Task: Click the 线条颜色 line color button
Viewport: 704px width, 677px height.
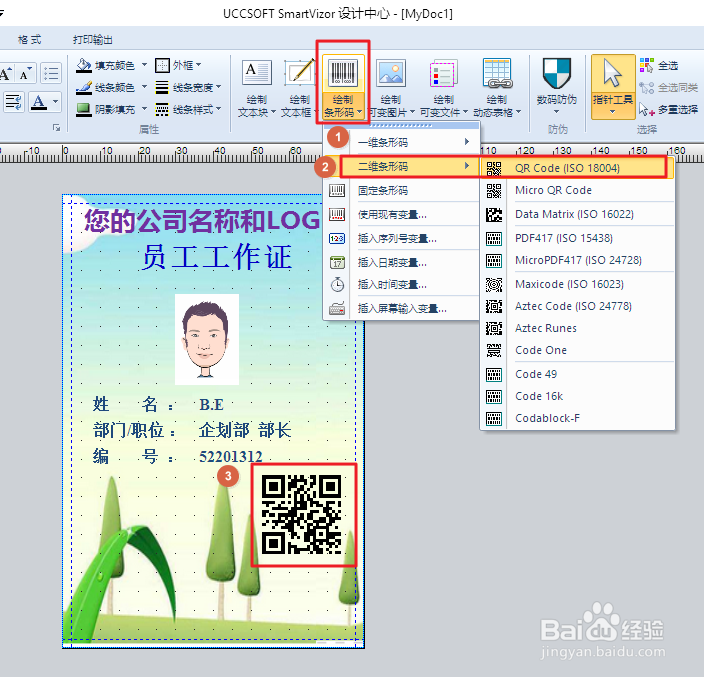Action: 106,87
